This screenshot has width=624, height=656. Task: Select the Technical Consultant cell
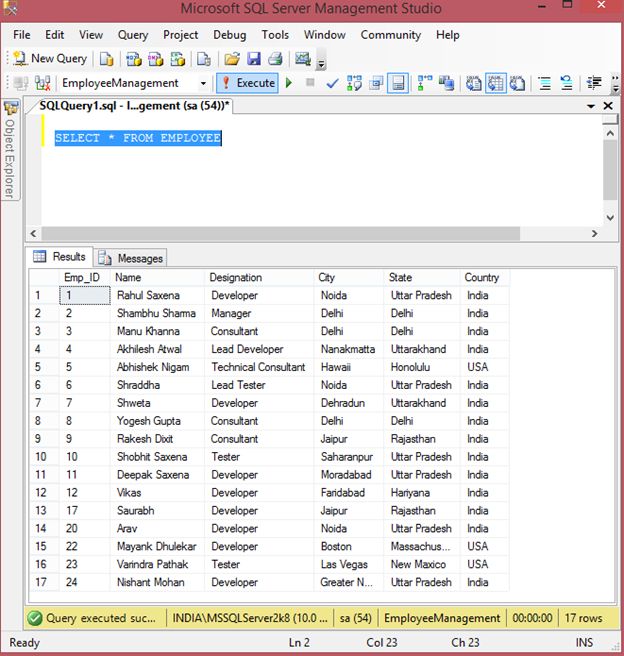coord(258,367)
